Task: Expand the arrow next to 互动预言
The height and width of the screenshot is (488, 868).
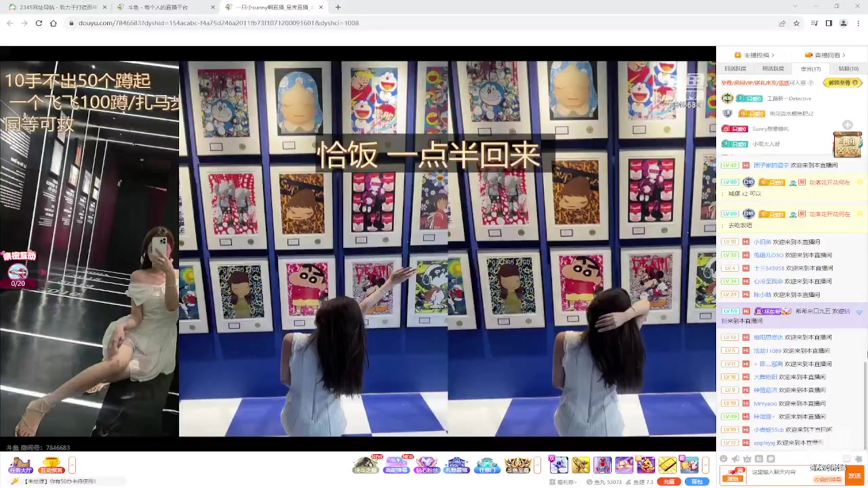Action: (x=72, y=466)
